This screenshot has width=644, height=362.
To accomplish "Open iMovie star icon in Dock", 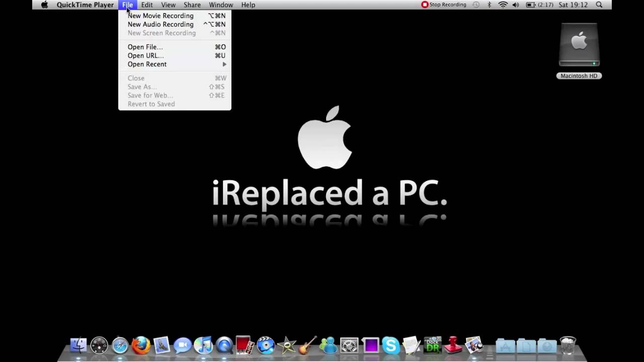I will click(286, 345).
